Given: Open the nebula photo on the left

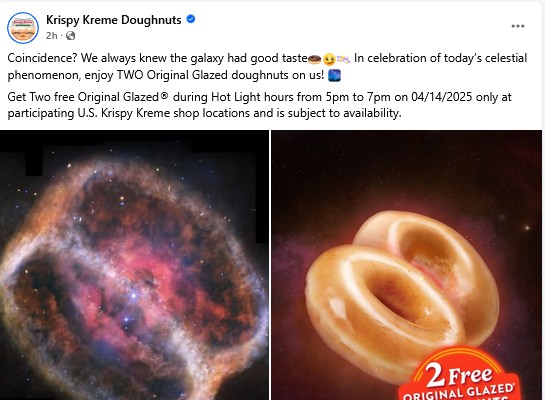Looking at the screenshot, I should [x=134, y=265].
